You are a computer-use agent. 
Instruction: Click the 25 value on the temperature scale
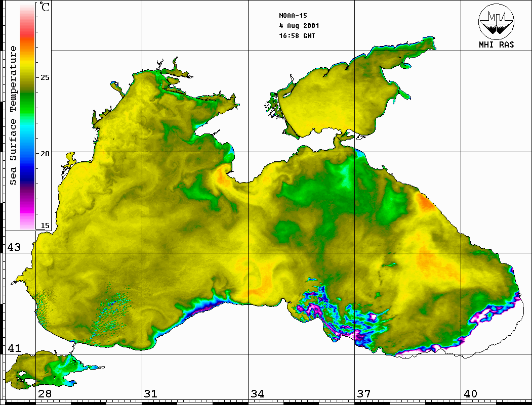tap(45, 77)
